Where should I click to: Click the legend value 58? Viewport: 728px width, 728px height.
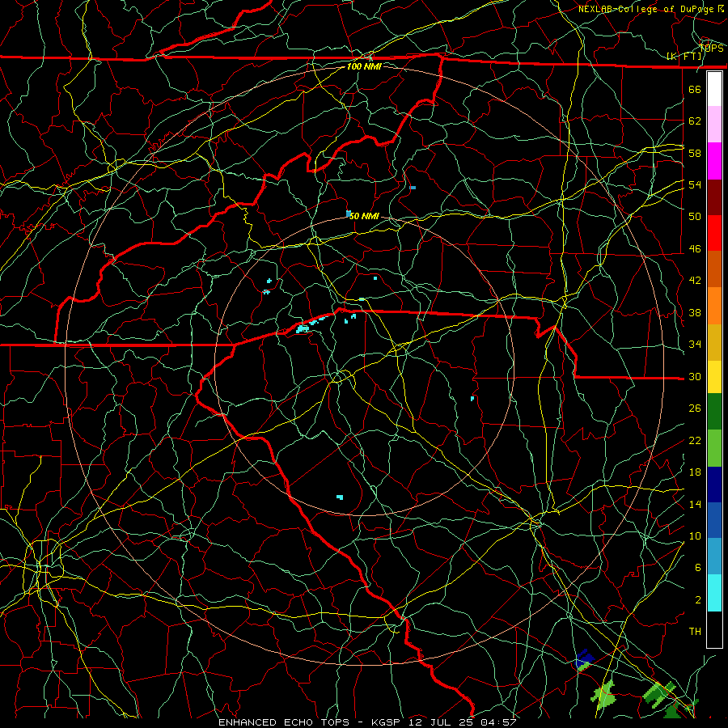[x=695, y=153]
